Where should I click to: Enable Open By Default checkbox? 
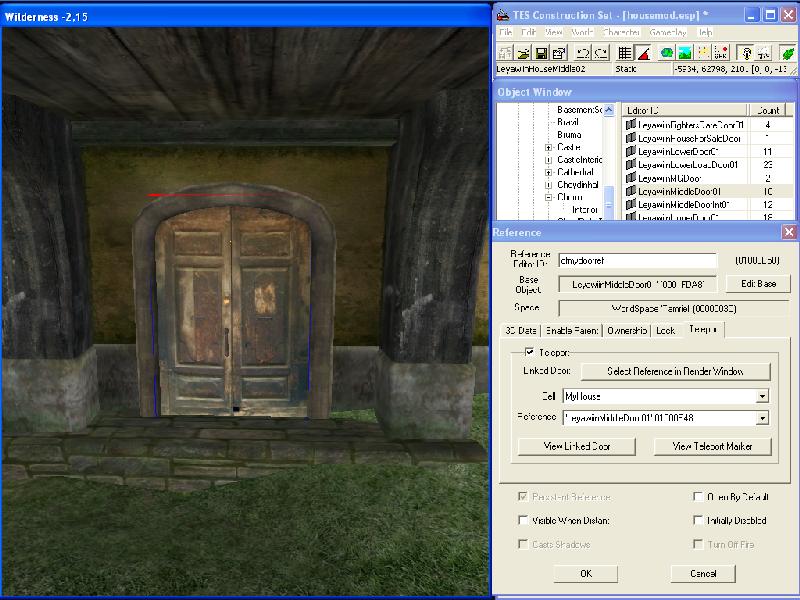[698, 496]
